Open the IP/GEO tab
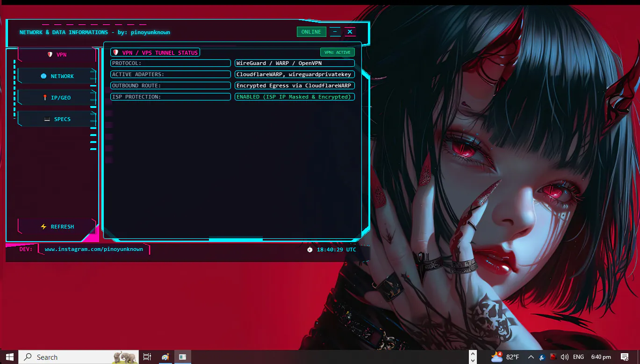Screen dimensions: 640x364 point(57,98)
